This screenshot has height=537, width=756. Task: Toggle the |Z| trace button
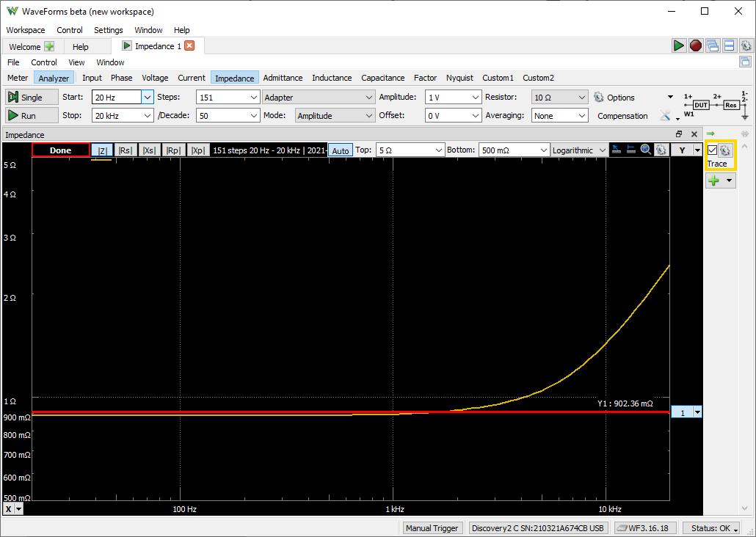[102, 150]
